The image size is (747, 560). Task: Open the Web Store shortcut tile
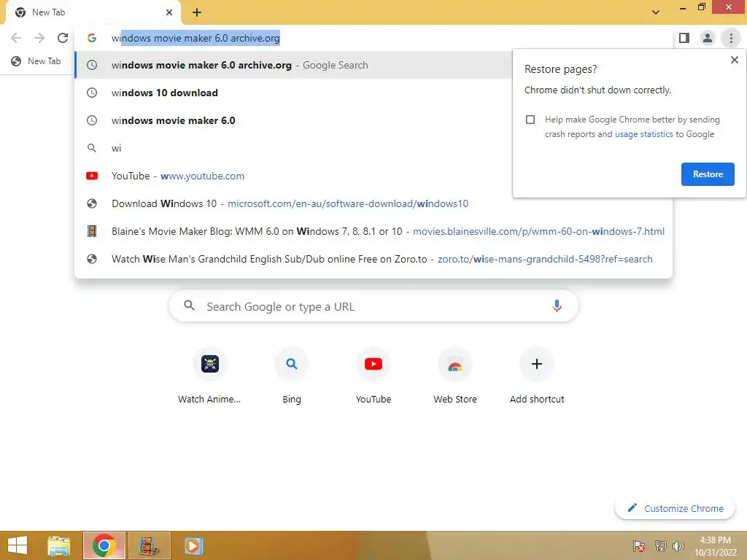[x=455, y=376]
